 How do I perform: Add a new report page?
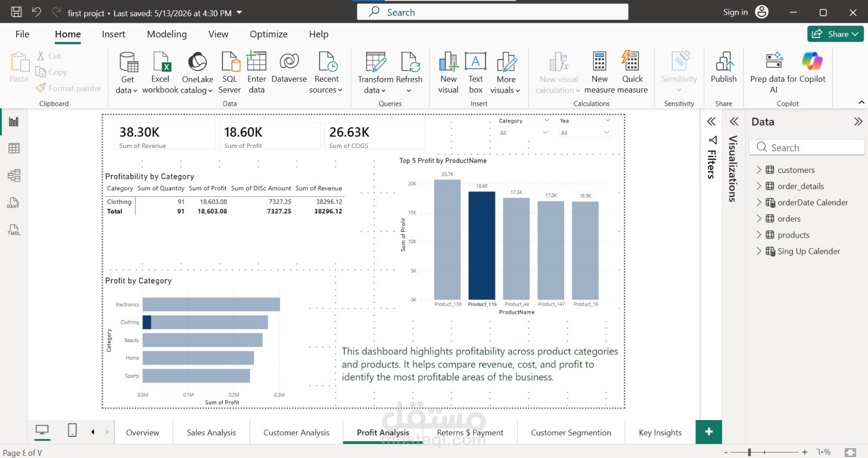[x=709, y=432]
